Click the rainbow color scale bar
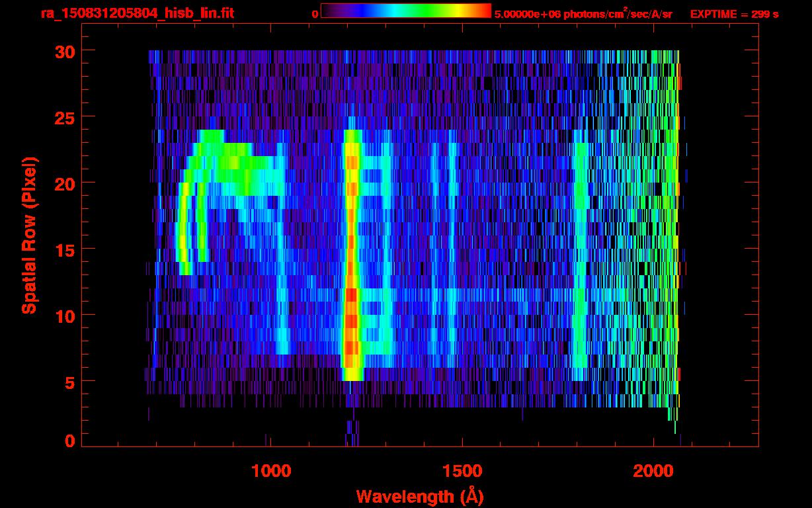The image size is (812, 508). [x=405, y=11]
